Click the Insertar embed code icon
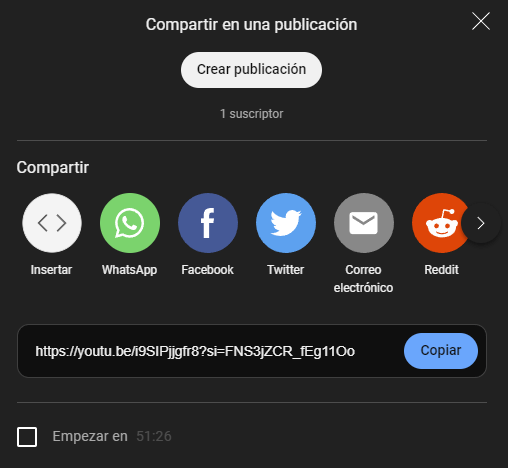The width and height of the screenshot is (508, 468). point(52,223)
